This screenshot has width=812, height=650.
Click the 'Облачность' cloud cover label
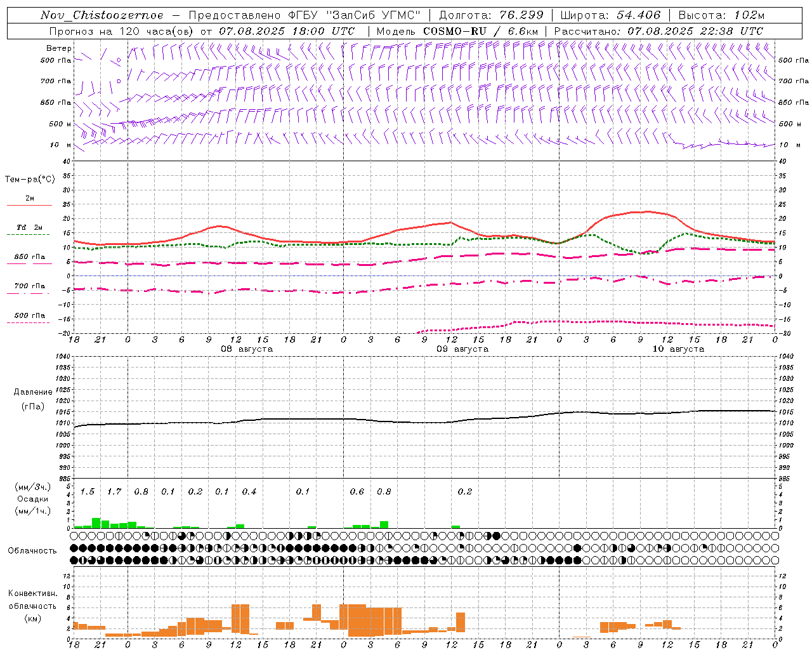tap(32, 551)
